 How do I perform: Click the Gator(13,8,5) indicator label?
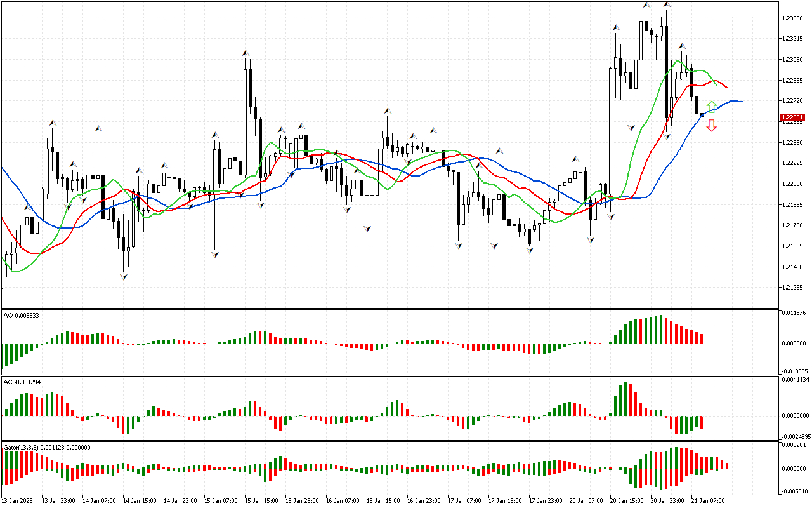(x=47, y=447)
